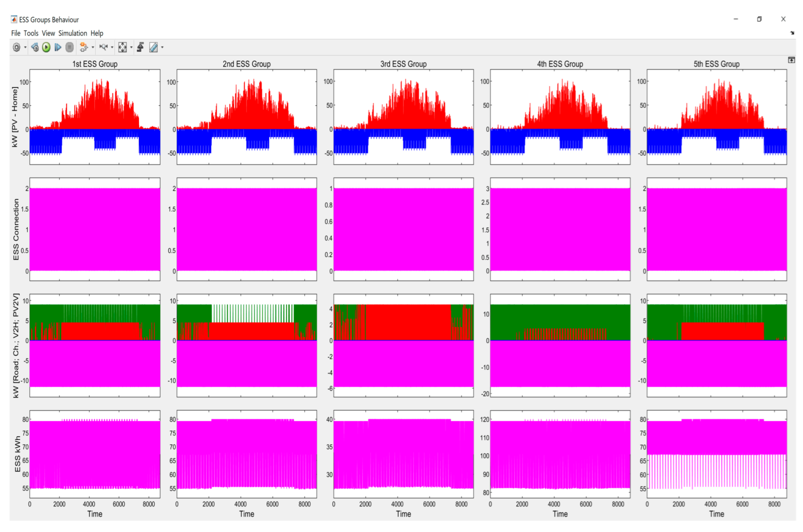Expand the scale axes dropdown arrow
This screenshot has height=532, width=803.
pyautogui.click(x=131, y=48)
